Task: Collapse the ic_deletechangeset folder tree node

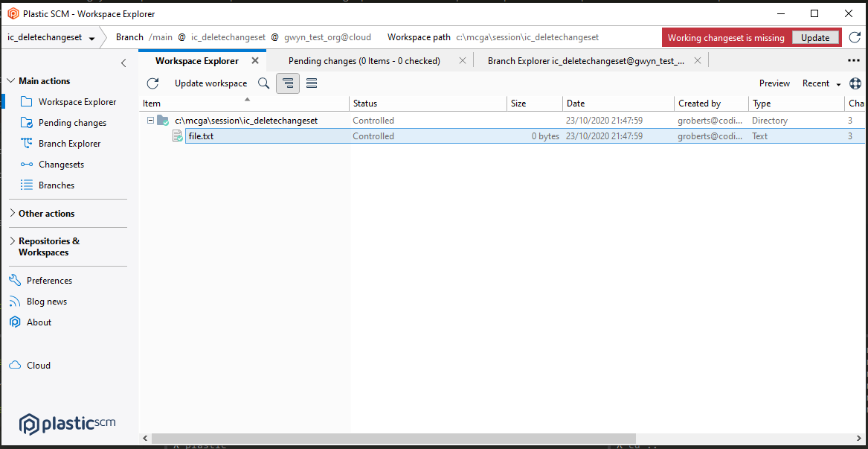Action: click(x=150, y=120)
